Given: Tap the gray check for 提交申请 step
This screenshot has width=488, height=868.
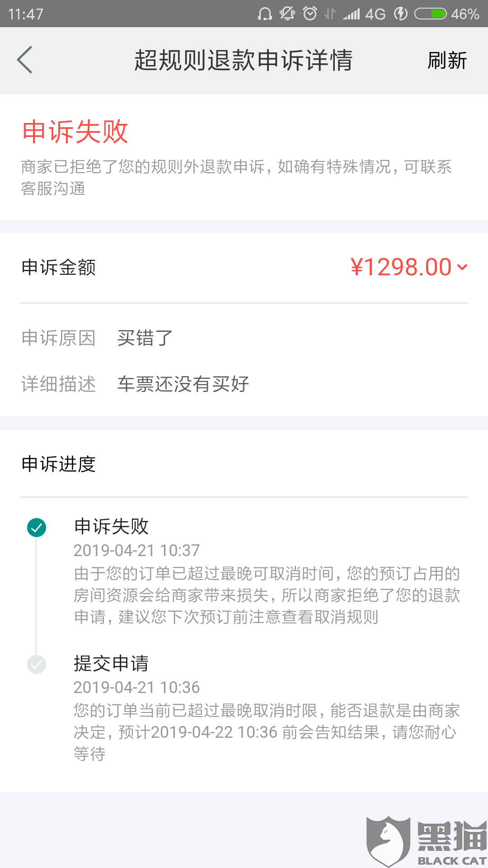Looking at the screenshot, I should tap(37, 664).
